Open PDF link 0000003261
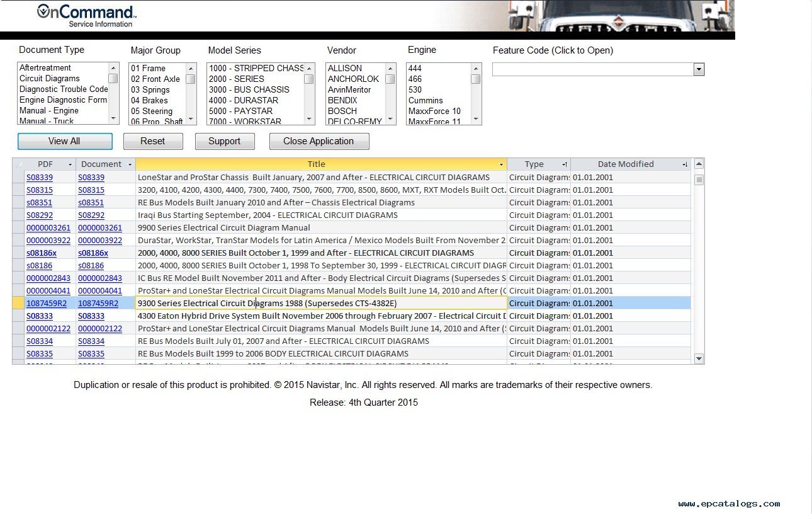The width and height of the screenshot is (812, 514). click(x=48, y=228)
